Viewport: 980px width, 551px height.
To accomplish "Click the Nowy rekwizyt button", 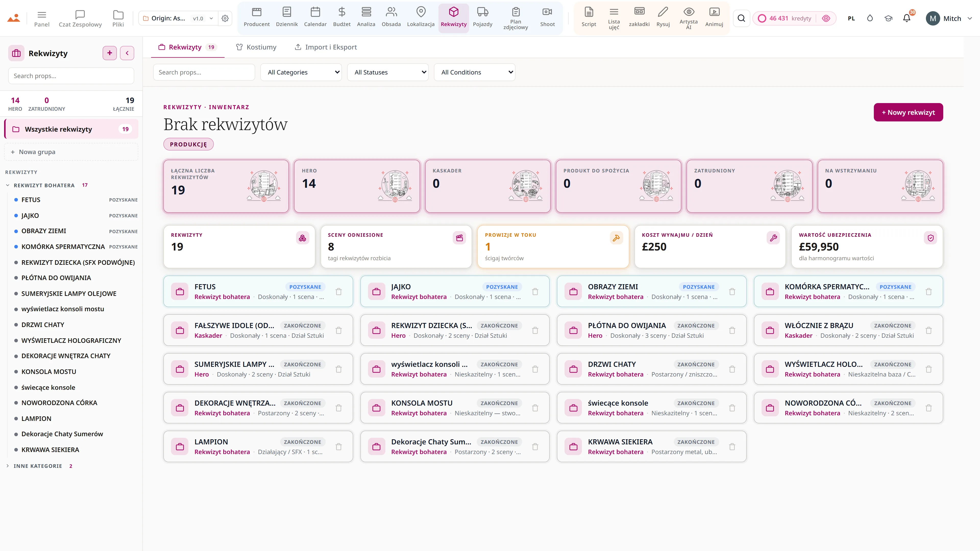I will point(908,112).
